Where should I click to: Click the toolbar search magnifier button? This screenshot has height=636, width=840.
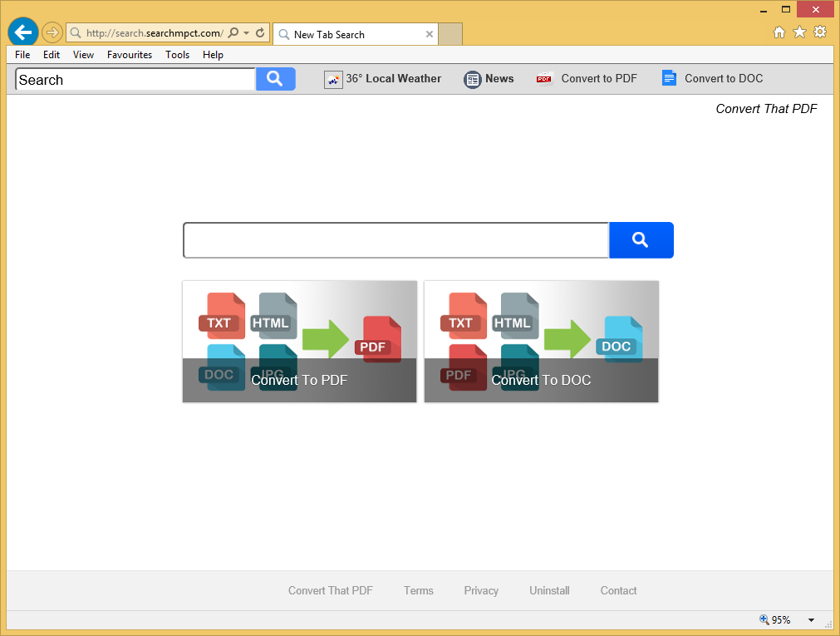pyautogui.click(x=275, y=79)
